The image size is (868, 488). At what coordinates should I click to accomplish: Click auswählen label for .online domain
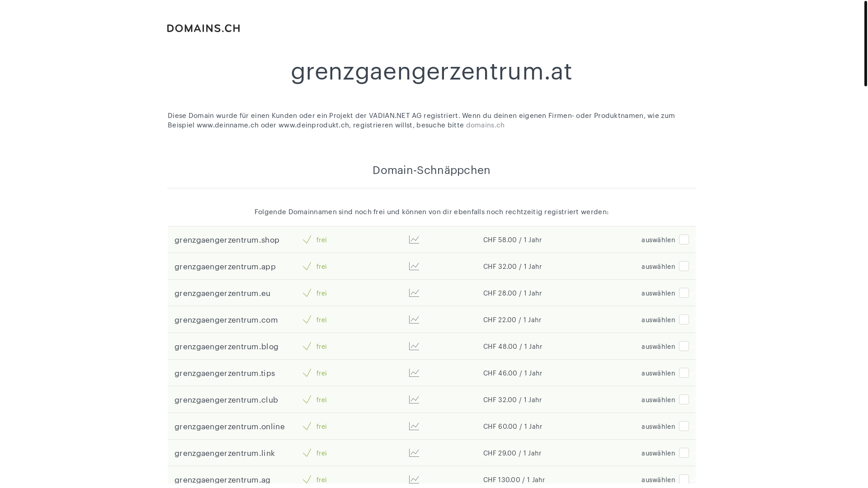(x=658, y=427)
